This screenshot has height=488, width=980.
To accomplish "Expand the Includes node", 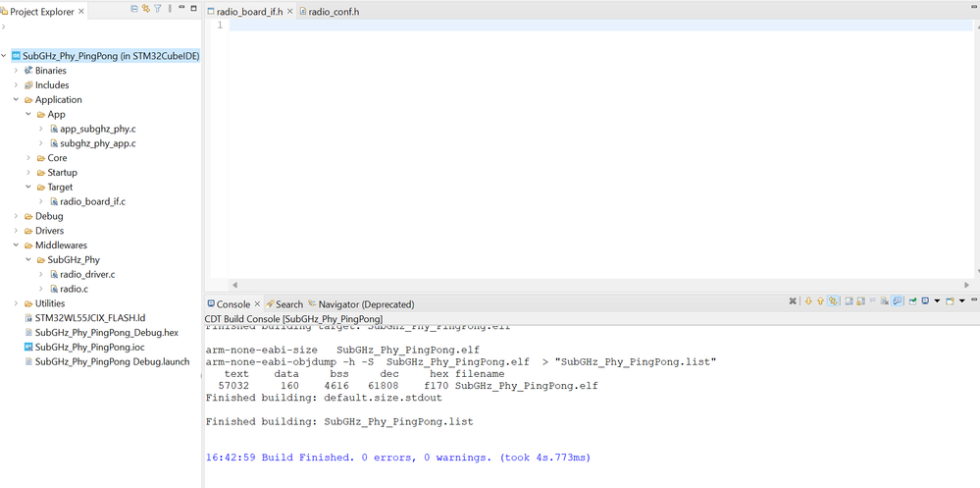I will tap(17, 85).
